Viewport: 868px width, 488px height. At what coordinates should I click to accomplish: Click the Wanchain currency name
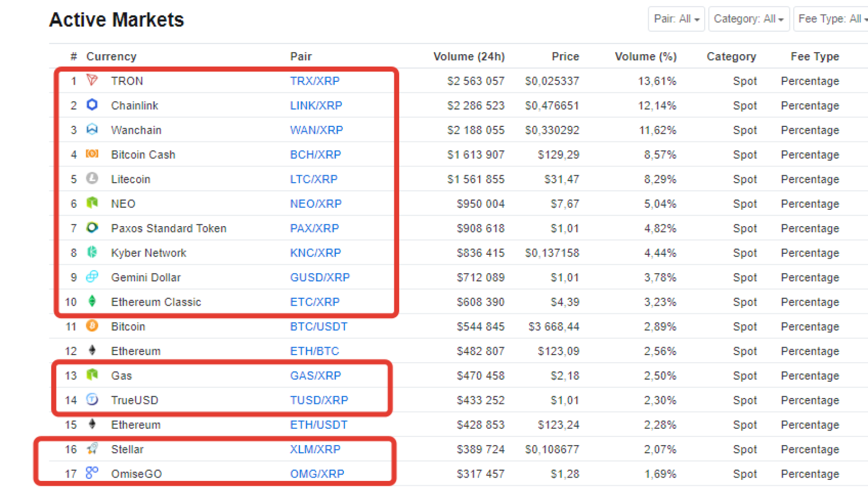pyautogui.click(x=136, y=130)
